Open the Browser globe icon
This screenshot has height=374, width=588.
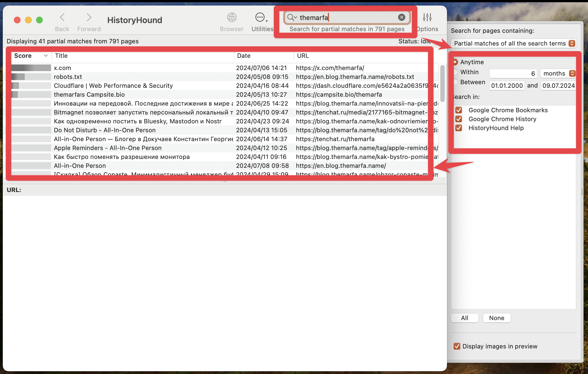[232, 18]
